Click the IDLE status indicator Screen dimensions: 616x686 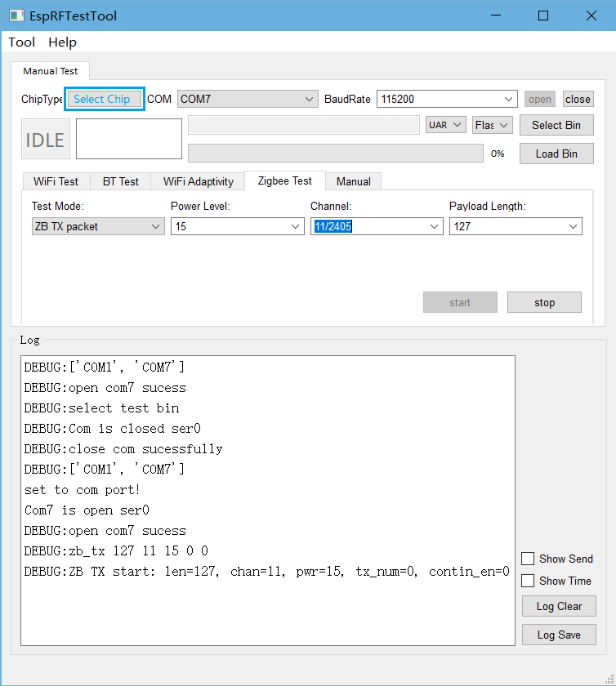pyautogui.click(x=46, y=140)
